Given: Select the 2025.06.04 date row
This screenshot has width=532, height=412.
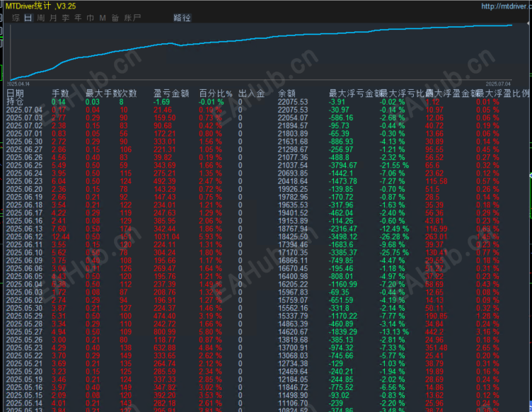Looking at the screenshot, I should pos(24,284).
